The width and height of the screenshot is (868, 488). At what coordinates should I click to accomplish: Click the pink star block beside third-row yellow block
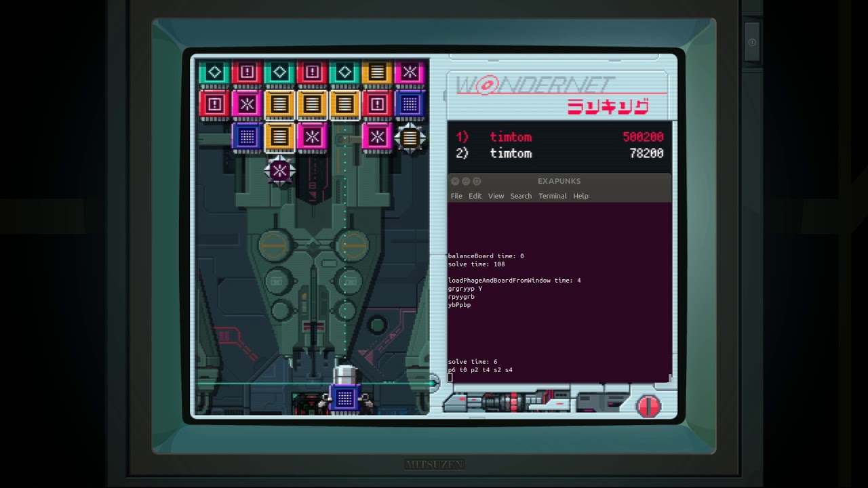pos(312,137)
